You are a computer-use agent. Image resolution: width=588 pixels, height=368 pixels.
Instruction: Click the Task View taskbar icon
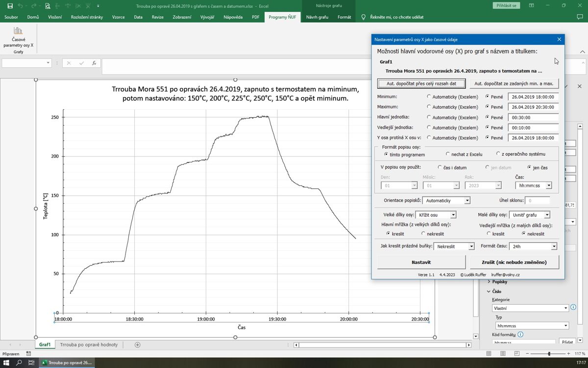point(31,363)
